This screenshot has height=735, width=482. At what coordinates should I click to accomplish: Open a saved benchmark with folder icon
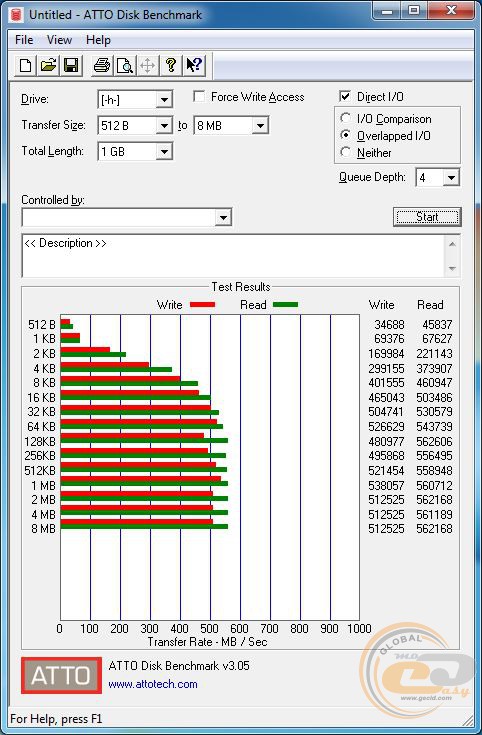(x=48, y=65)
